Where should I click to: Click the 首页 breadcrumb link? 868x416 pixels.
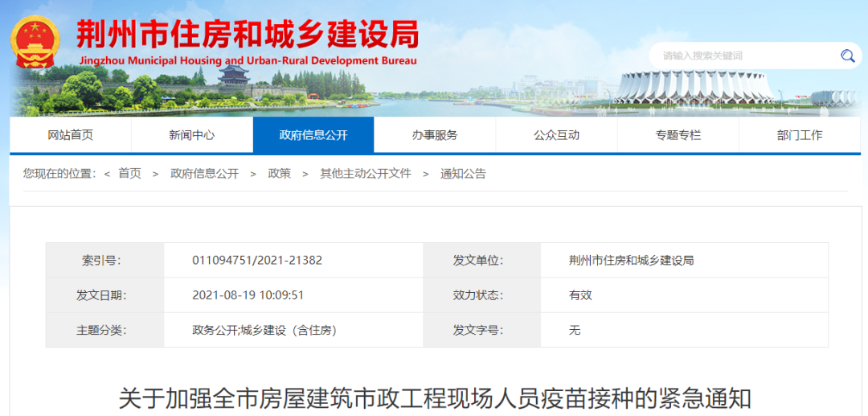point(129,174)
